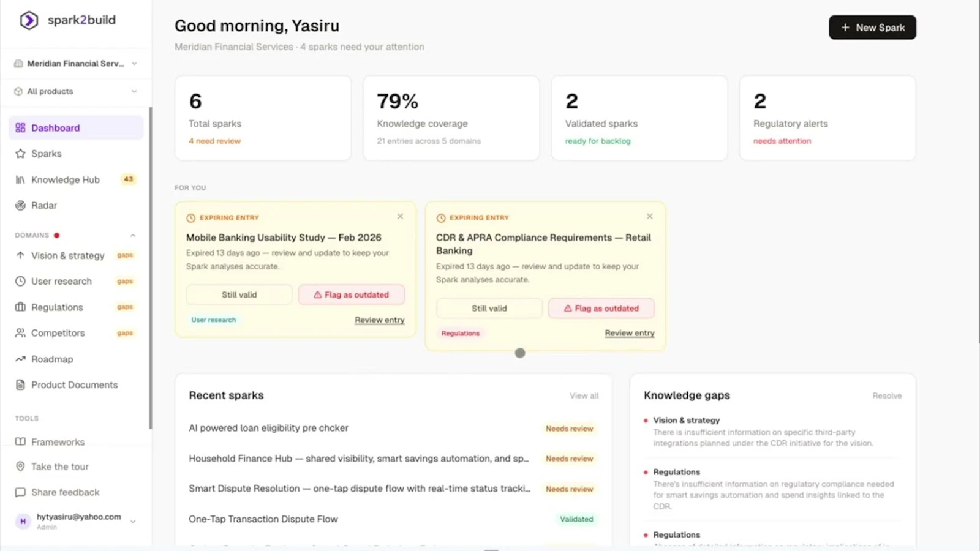Open Product Documents via document icon

[20, 384]
